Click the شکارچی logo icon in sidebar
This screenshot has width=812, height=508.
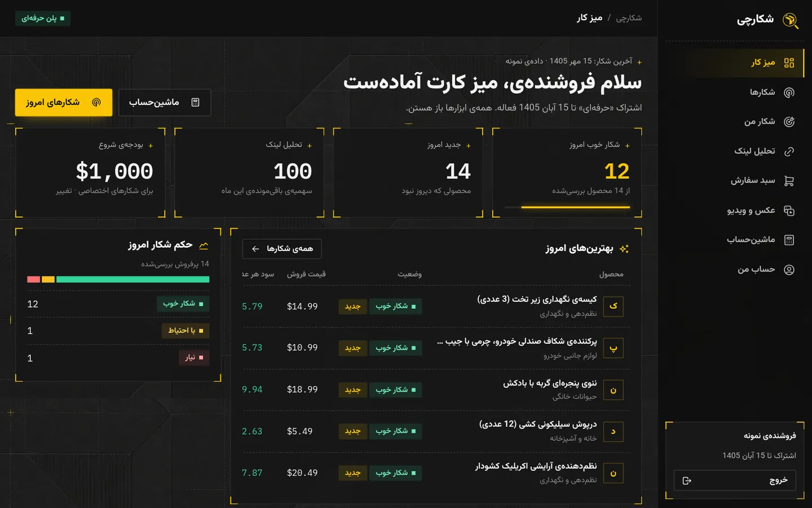(791, 20)
